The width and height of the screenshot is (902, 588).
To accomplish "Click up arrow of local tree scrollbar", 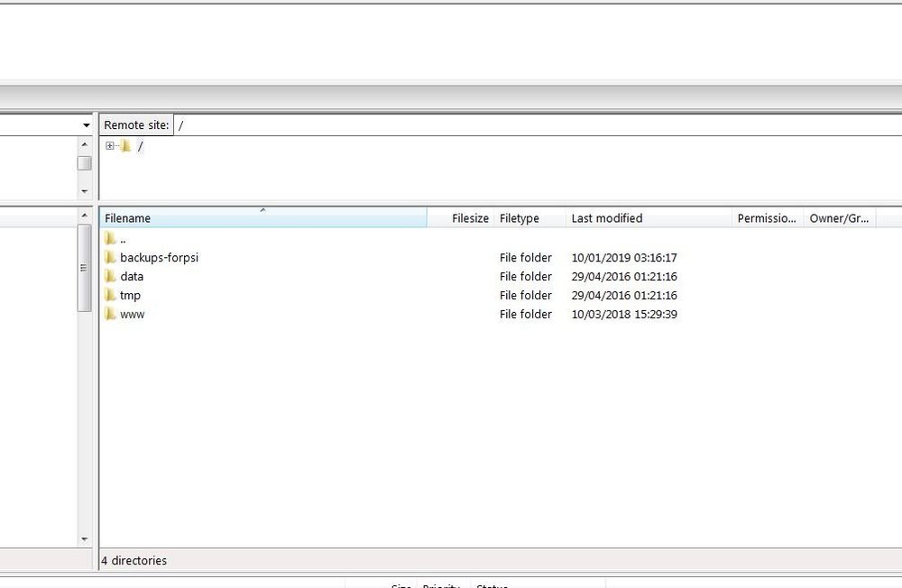I will [85, 144].
